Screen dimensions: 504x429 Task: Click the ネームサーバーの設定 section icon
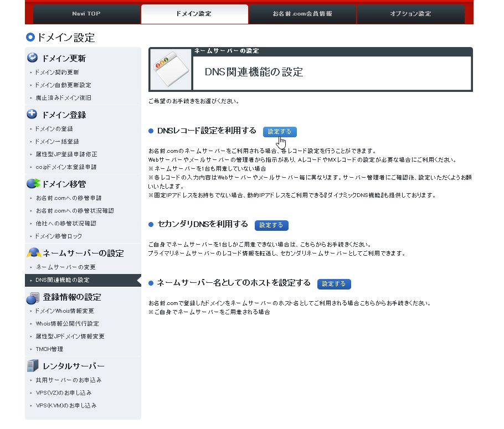[x=34, y=252]
